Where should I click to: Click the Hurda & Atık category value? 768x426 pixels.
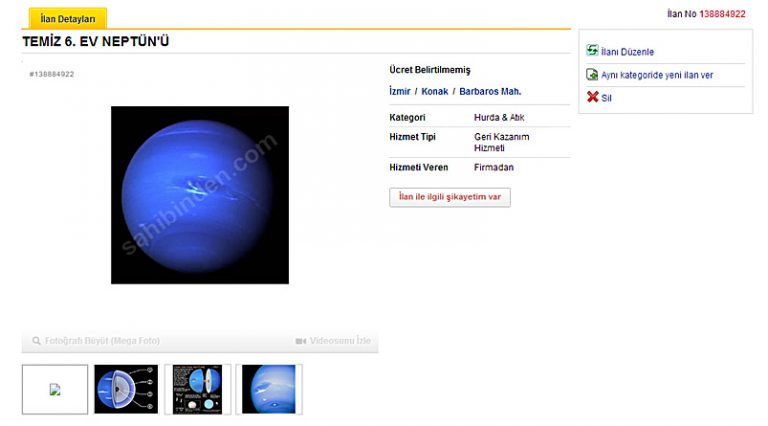(x=499, y=118)
